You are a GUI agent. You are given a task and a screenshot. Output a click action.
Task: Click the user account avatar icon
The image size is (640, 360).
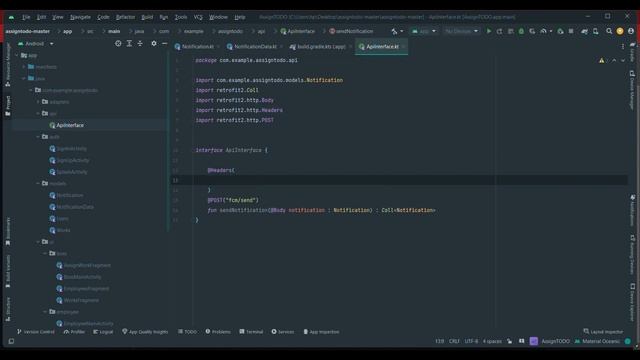pyautogui.click(x=631, y=31)
